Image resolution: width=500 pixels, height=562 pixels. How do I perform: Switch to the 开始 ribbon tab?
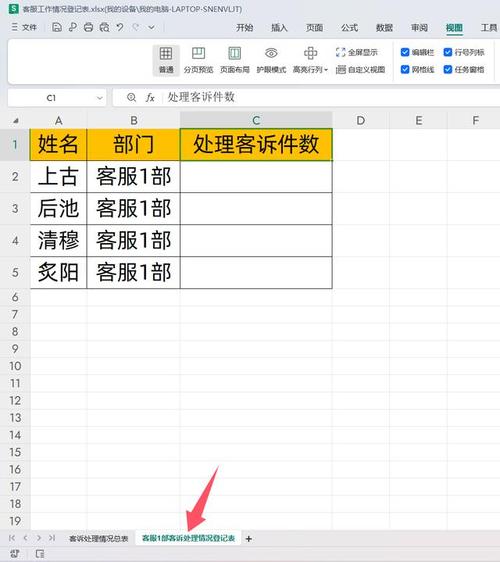tap(244, 28)
